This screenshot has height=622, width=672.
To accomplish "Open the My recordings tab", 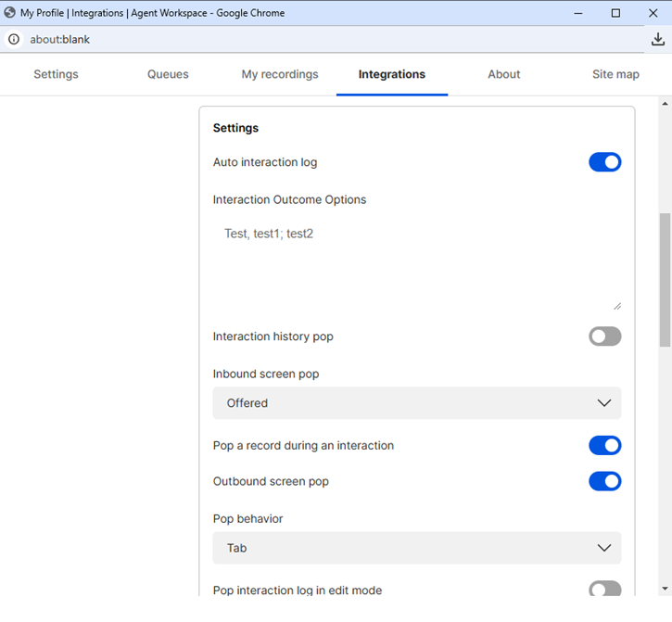I will point(279,74).
